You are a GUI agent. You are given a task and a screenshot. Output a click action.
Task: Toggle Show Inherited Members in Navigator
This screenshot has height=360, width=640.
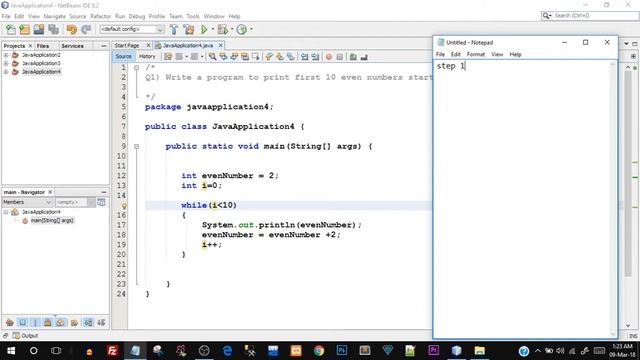click(10, 322)
